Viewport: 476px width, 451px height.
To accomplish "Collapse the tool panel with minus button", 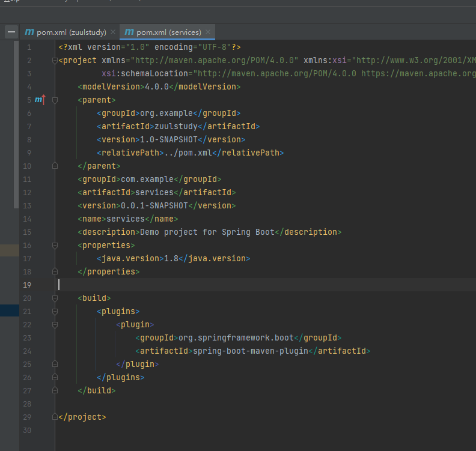I will tap(11, 32).
